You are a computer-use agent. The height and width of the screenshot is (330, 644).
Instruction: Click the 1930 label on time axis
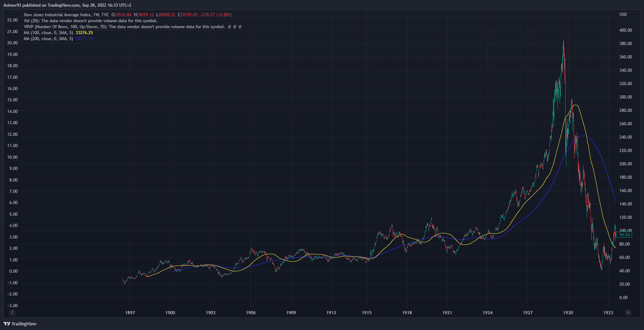(x=568, y=312)
